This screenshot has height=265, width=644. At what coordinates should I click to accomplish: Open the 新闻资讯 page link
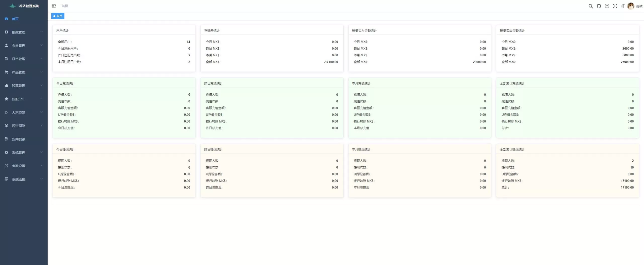pyautogui.click(x=19, y=139)
